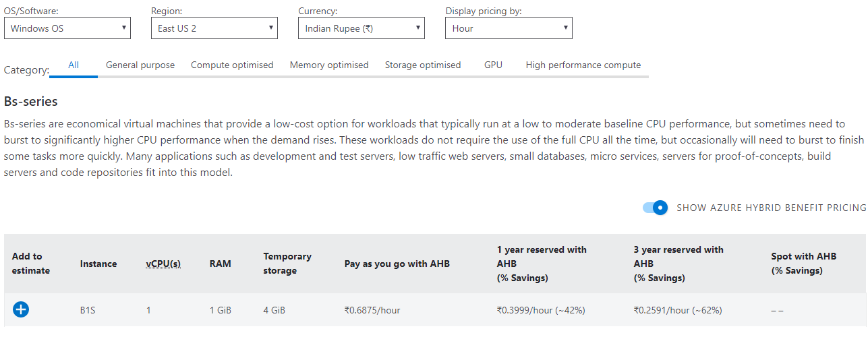This screenshot has height=364, width=868.
Task: Switch to the GPU category tab
Action: [x=493, y=65]
